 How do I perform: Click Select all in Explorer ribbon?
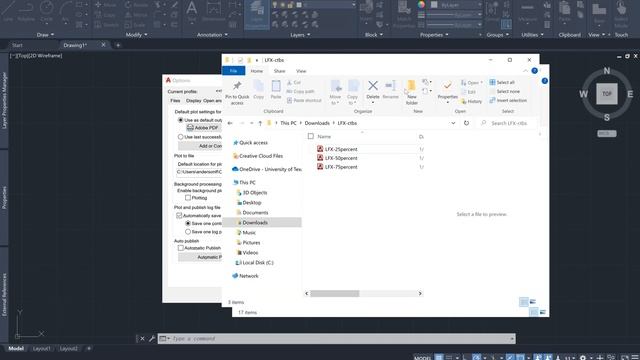502,82
